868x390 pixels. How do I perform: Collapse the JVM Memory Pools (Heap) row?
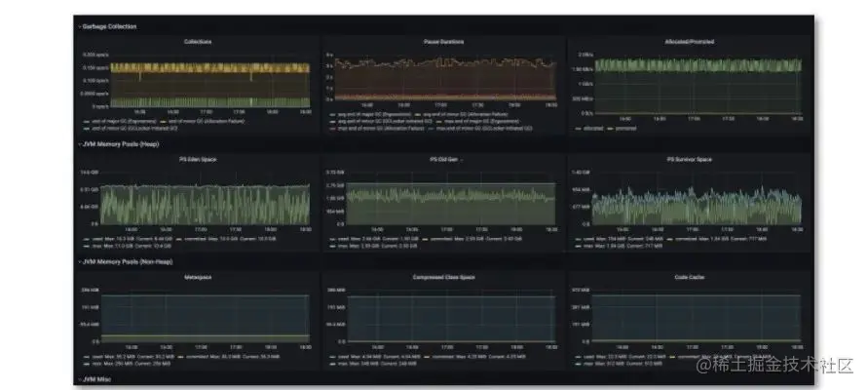(x=120, y=144)
